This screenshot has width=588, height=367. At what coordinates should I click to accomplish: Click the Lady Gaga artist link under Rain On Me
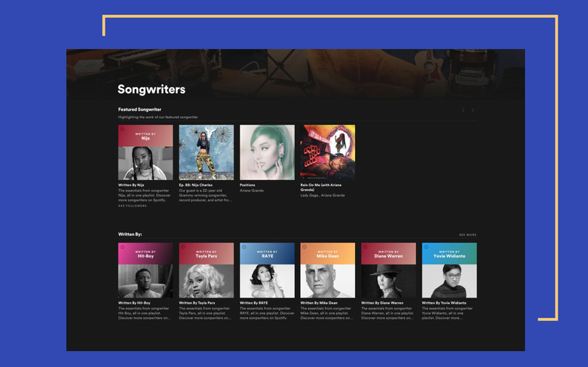[x=310, y=195]
